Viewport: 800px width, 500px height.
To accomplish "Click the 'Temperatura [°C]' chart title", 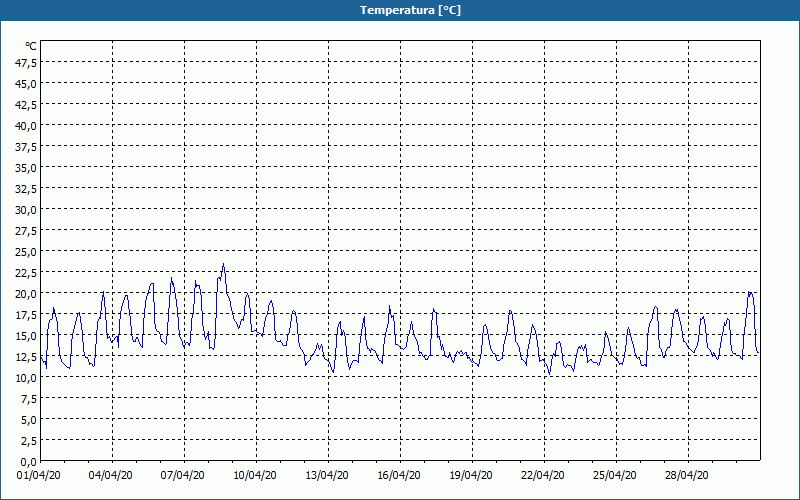I will (410, 10).
